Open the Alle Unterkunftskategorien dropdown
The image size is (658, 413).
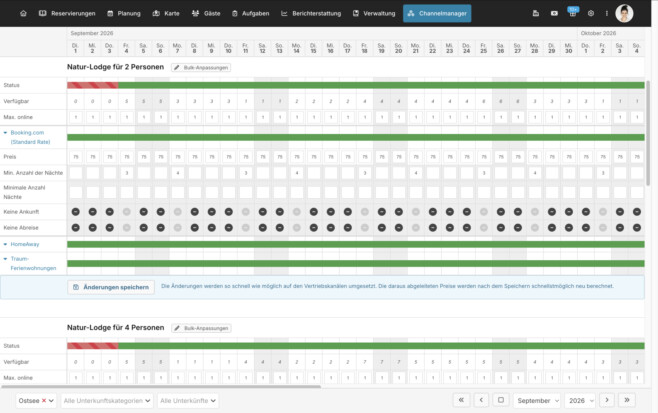point(107,400)
